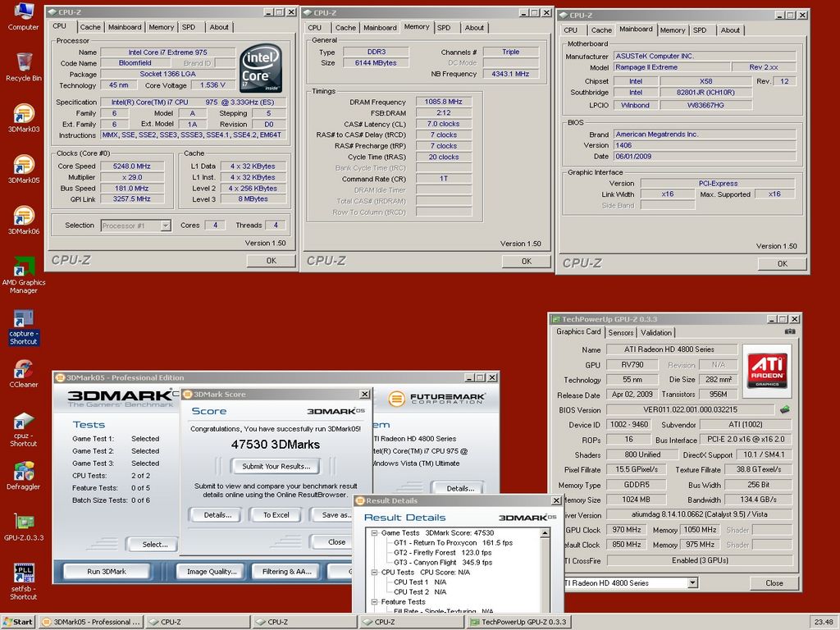Collapse the Feature Tests tree node

point(375,601)
